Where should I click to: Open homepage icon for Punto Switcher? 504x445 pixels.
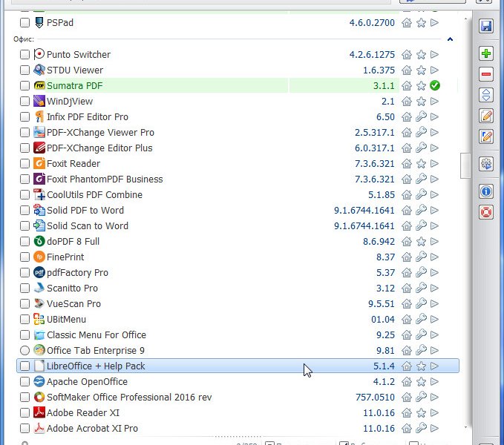407,55
